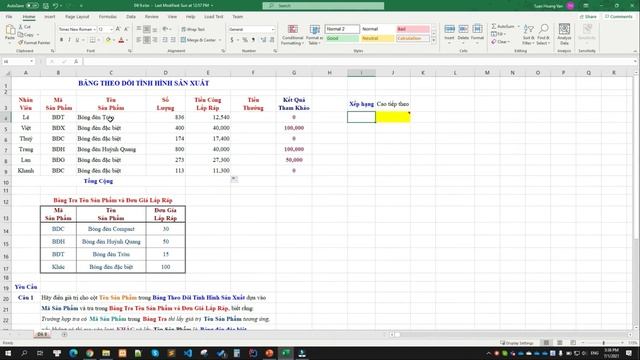Viewport: 640px width, 360px height.
Task: Open the Font Color dropdown arrow
Action: pos(127,40)
